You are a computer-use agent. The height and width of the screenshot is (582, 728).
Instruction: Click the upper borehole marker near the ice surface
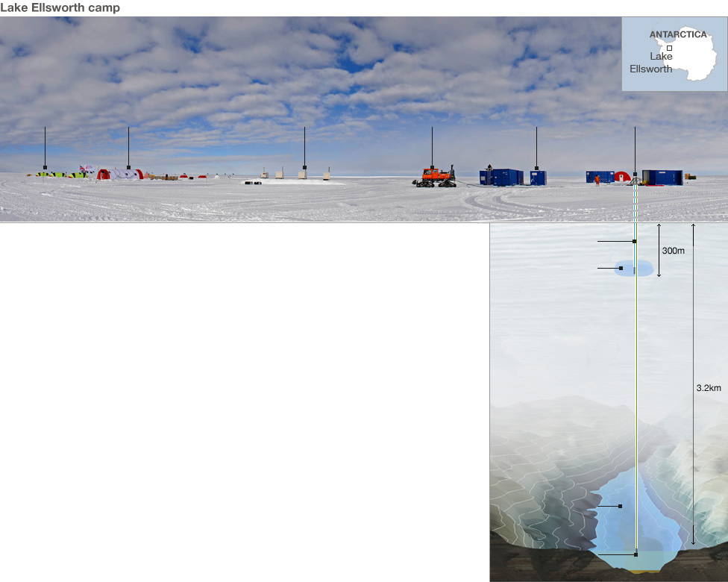(634, 242)
